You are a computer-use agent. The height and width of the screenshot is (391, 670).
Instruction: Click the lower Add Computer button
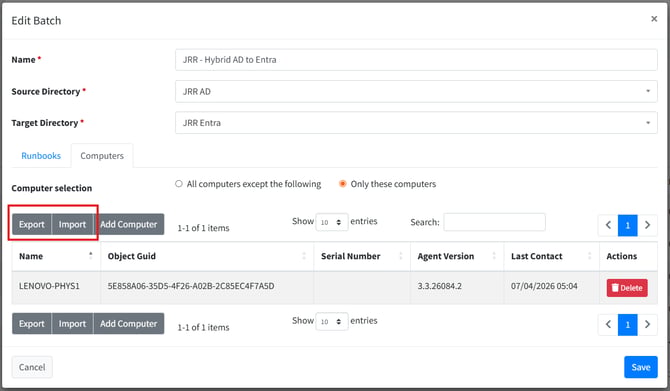[x=129, y=323]
